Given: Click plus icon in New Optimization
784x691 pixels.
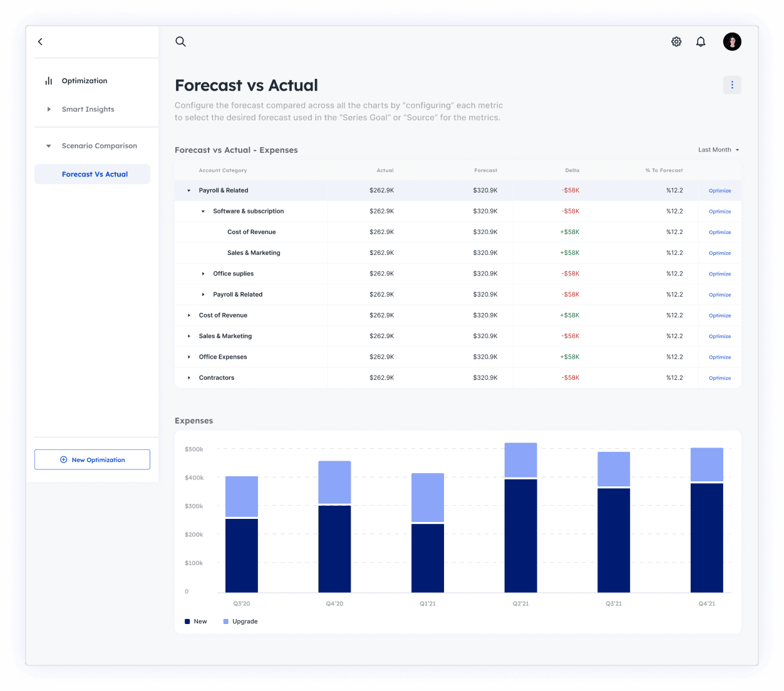Looking at the screenshot, I should [x=63, y=459].
